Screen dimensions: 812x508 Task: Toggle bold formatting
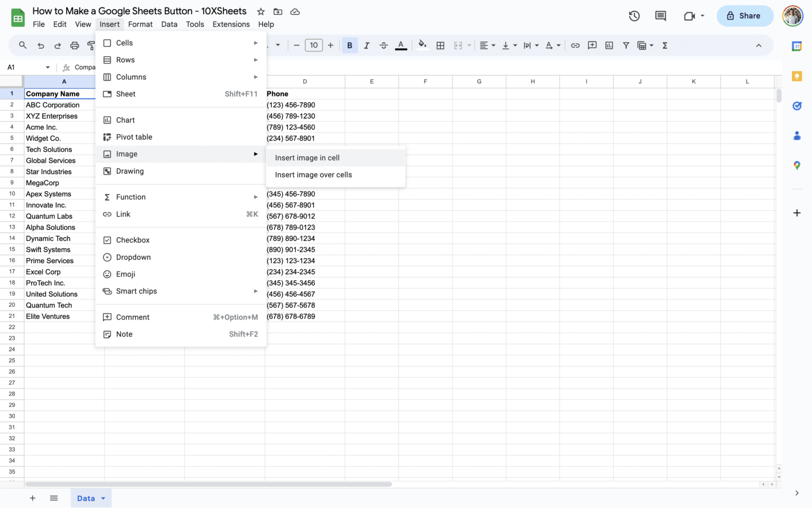(x=349, y=46)
